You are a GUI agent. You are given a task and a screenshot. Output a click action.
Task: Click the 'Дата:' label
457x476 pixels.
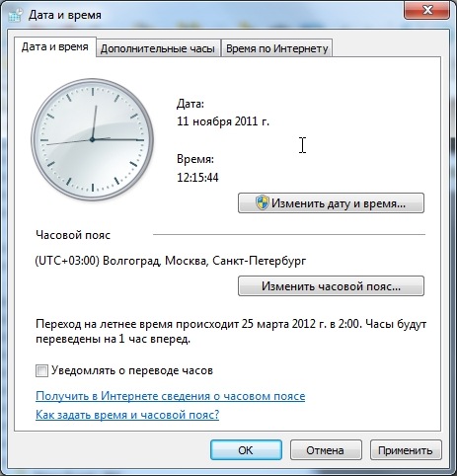click(190, 104)
